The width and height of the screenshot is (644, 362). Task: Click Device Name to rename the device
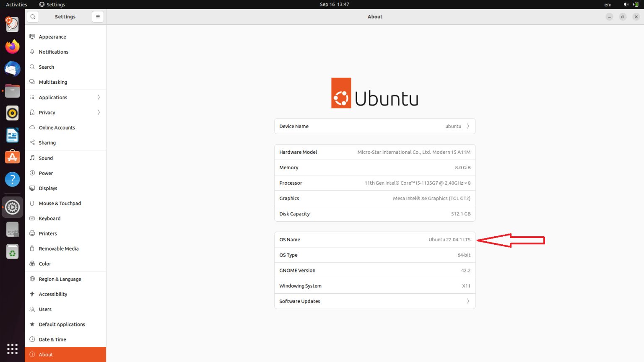pyautogui.click(x=374, y=126)
